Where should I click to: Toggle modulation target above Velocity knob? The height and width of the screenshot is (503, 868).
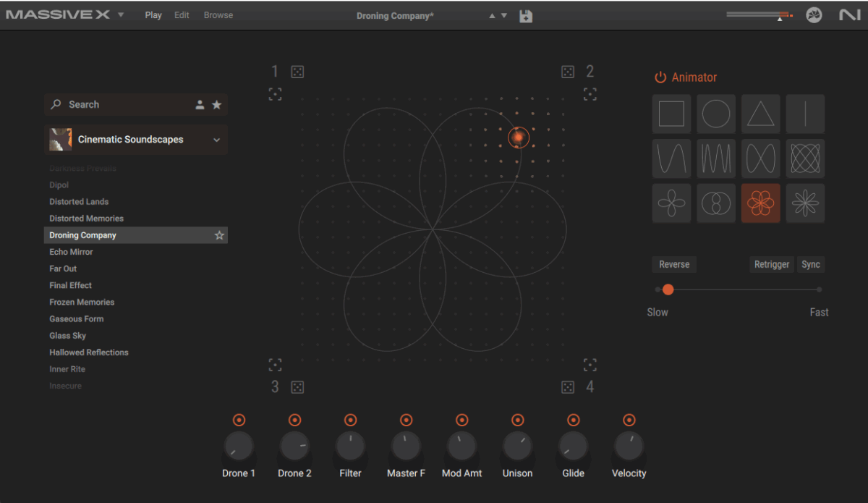tap(629, 420)
